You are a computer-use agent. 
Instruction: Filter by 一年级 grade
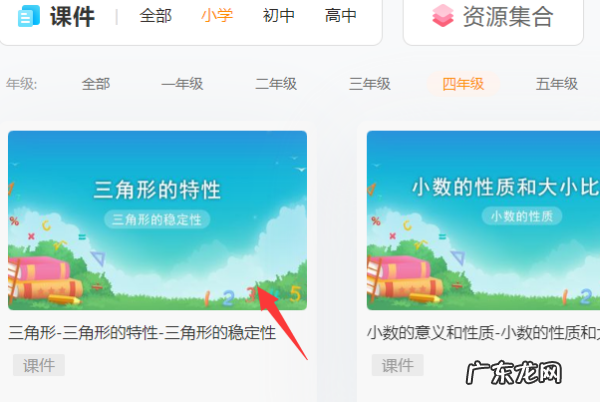182,84
